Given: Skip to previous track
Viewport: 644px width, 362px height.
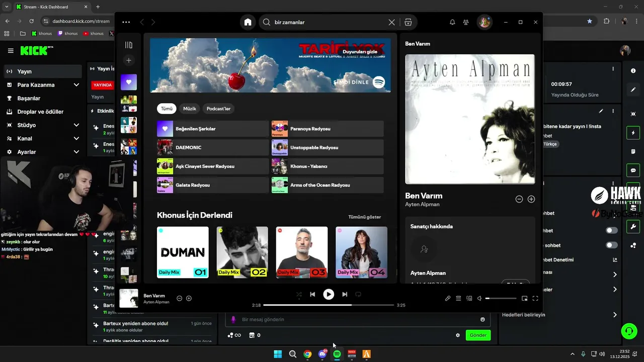Looking at the screenshot, I should (x=312, y=295).
